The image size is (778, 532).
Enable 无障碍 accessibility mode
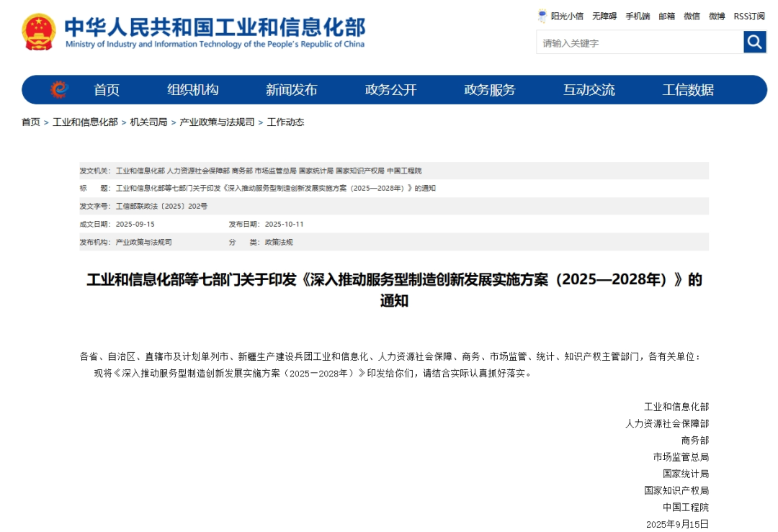[x=604, y=16]
